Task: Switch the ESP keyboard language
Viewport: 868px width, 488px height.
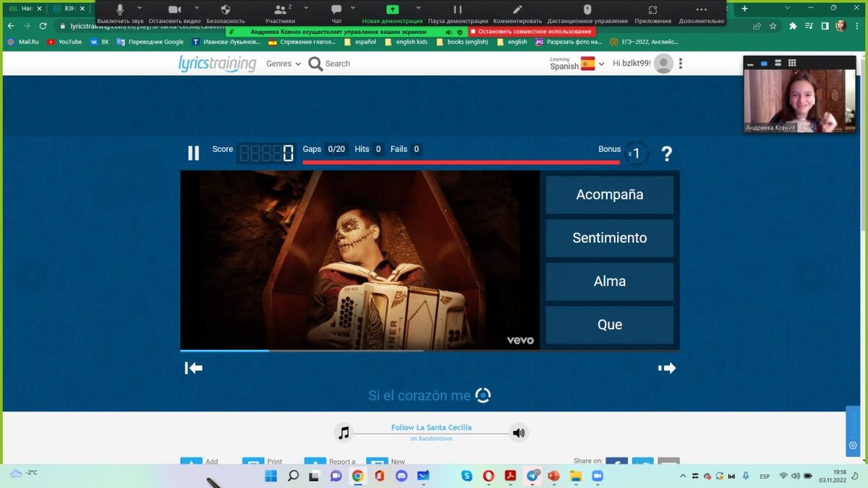Action: 765,476
